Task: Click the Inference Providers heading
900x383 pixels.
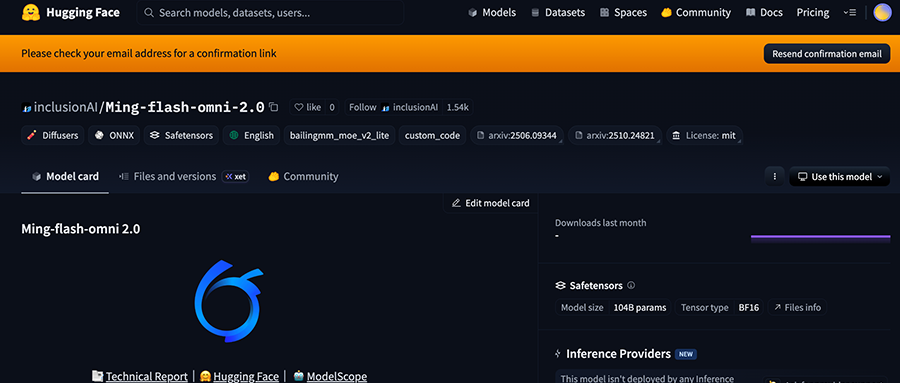Action: (618, 354)
